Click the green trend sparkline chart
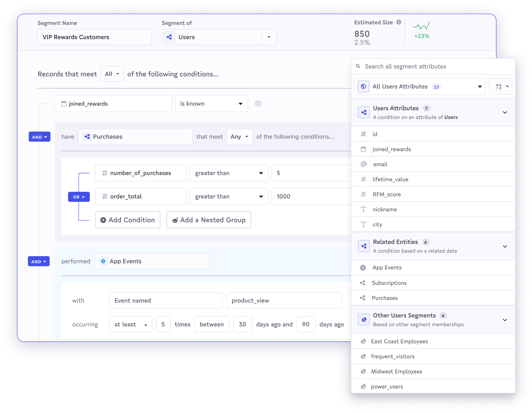The image size is (532, 413). point(421,26)
